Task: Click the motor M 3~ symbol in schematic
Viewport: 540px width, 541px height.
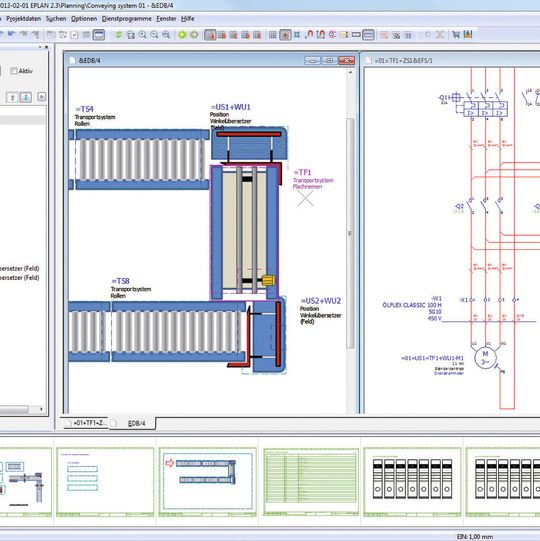Action: coord(485,358)
